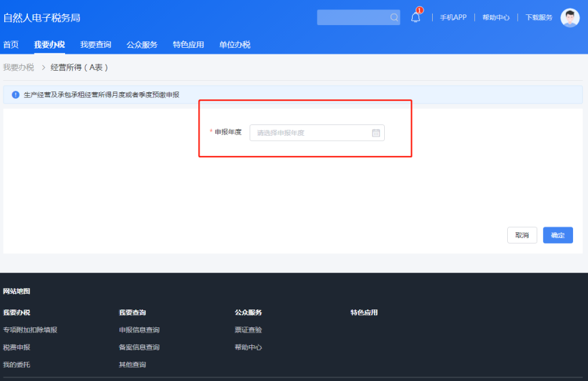Open 帮助中心 footer link
The width and height of the screenshot is (588, 381).
[248, 347]
